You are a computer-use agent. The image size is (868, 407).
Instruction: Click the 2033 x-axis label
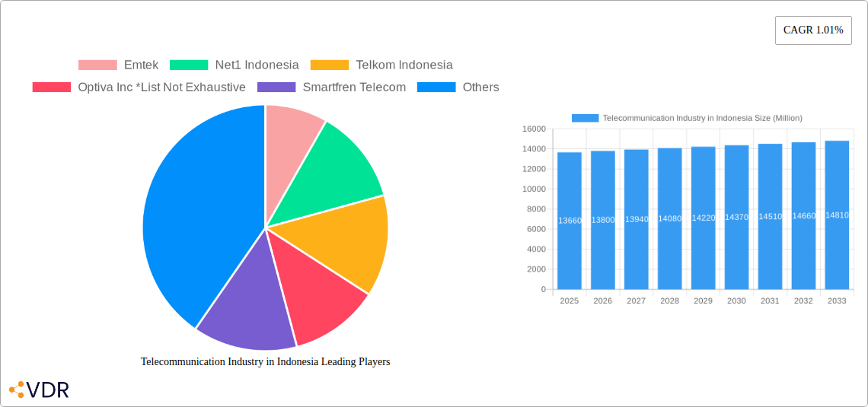pos(837,300)
